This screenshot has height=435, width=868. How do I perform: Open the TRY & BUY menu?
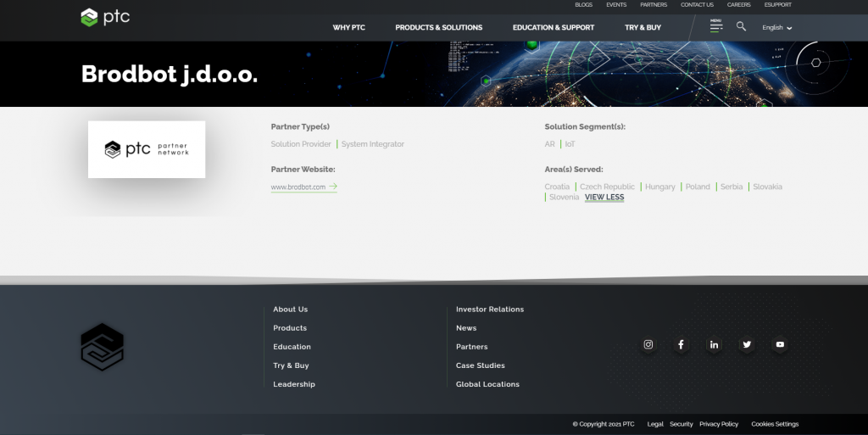point(643,27)
